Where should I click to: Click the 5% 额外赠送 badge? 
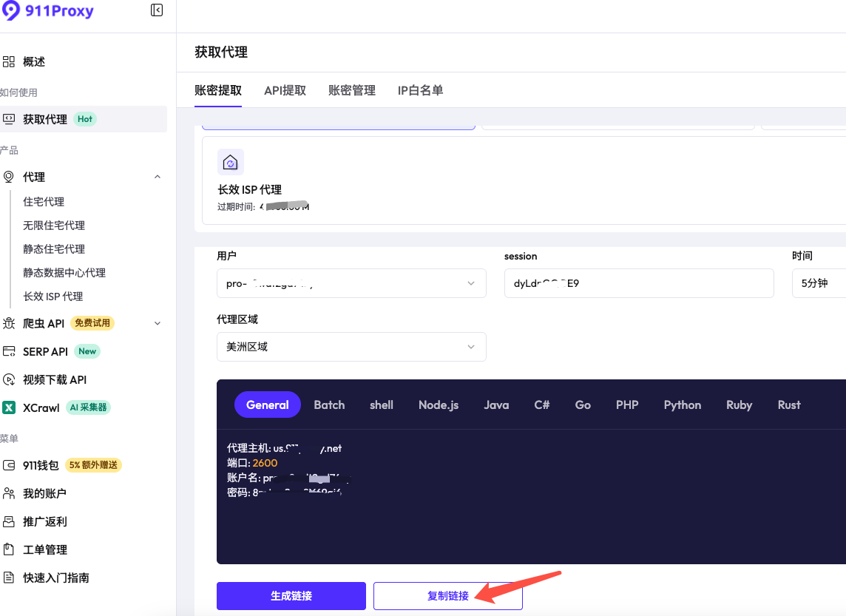pyautogui.click(x=93, y=465)
